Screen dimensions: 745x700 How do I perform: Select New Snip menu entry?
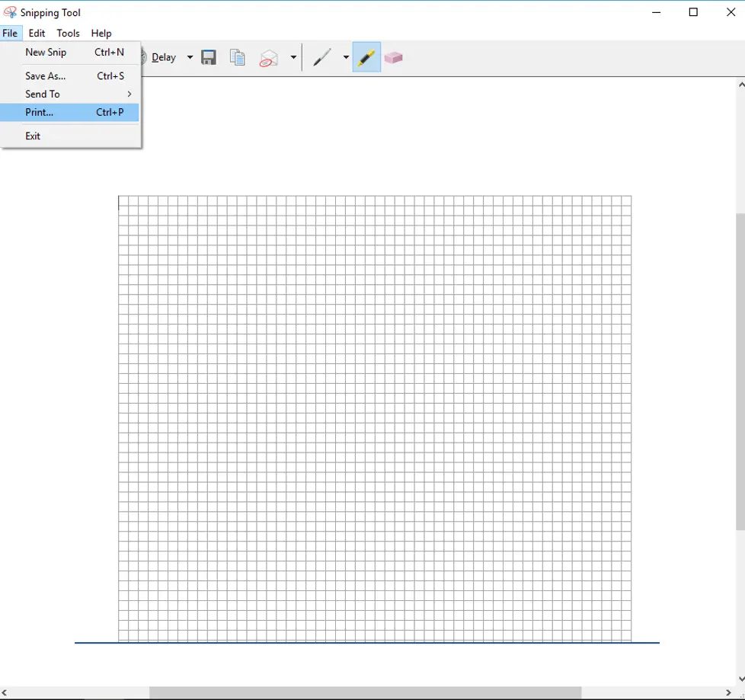point(69,53)
